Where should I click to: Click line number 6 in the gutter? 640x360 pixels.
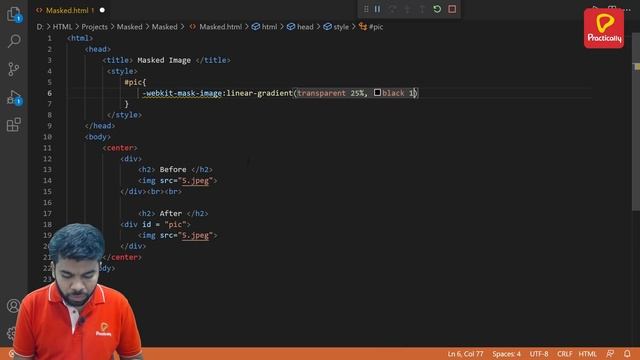tap(49, 93)
